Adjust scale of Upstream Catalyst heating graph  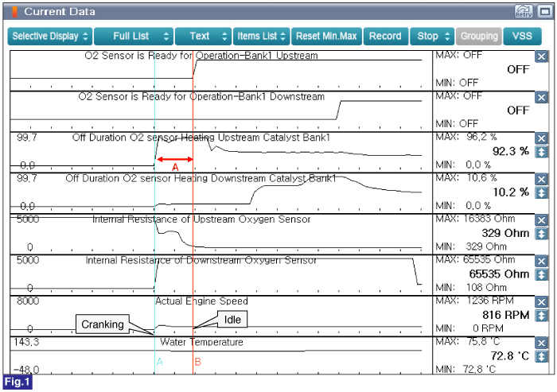(x=541, y=152)
